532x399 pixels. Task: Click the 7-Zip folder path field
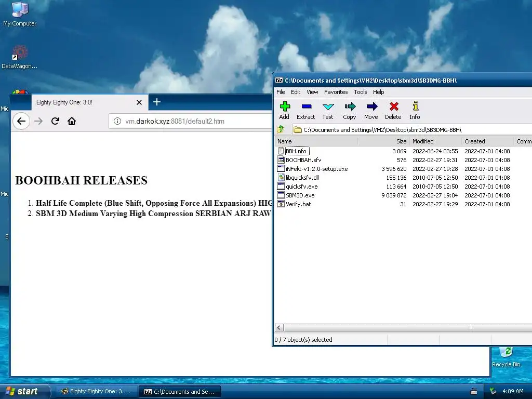(x=412, y=129)
